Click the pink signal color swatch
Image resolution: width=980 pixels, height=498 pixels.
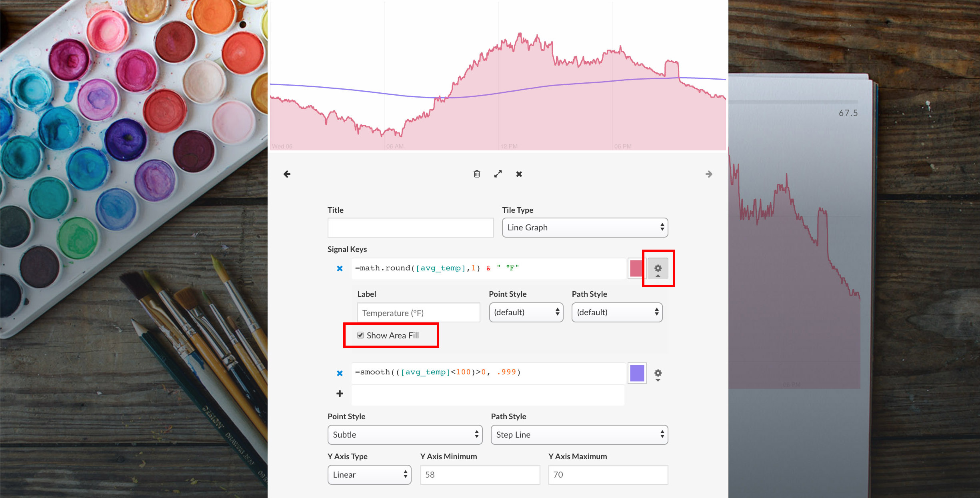(636, 268)
